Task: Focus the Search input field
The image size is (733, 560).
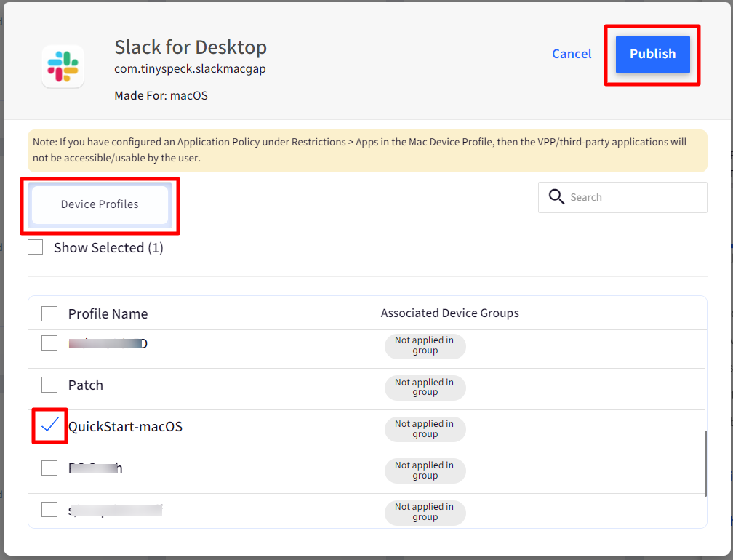Action: pyautogui.click(x=622, y=197)
